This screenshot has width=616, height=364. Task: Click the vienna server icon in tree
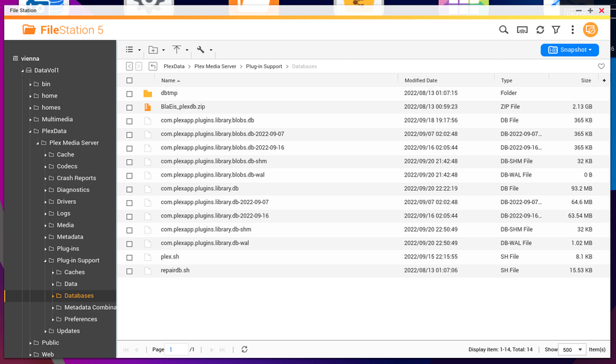[x=15, y=58]
